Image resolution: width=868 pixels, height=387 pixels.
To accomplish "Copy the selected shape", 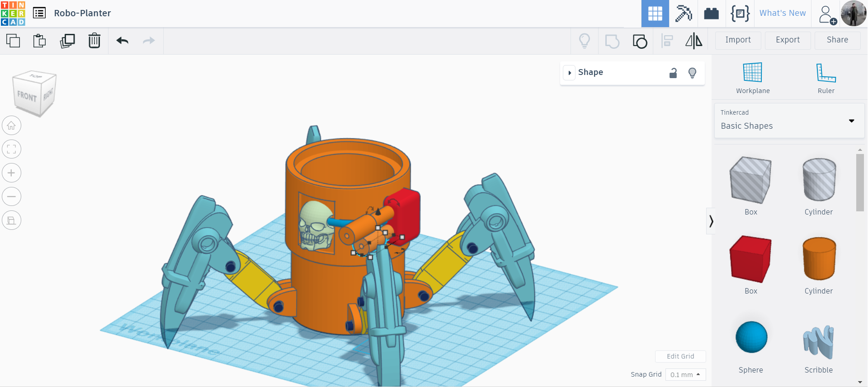I will tap(13, 41).
